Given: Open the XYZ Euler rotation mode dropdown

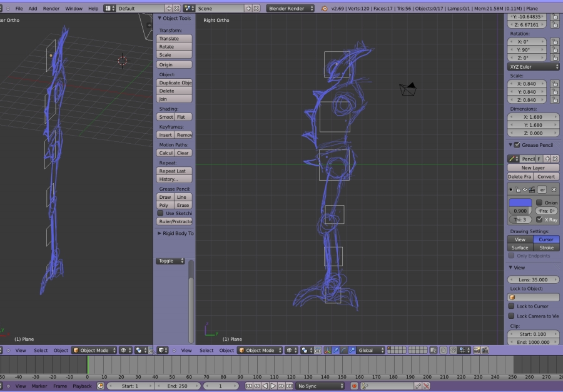Looking at the screenshot, I should [533, 67].
